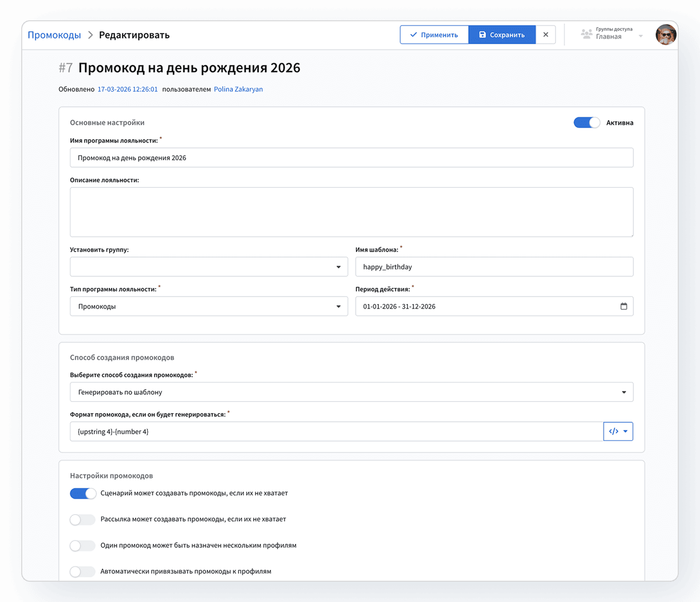Click the checkmark icon on Применить button
Viewport: 700px width, 602px height.
point(413,34)
